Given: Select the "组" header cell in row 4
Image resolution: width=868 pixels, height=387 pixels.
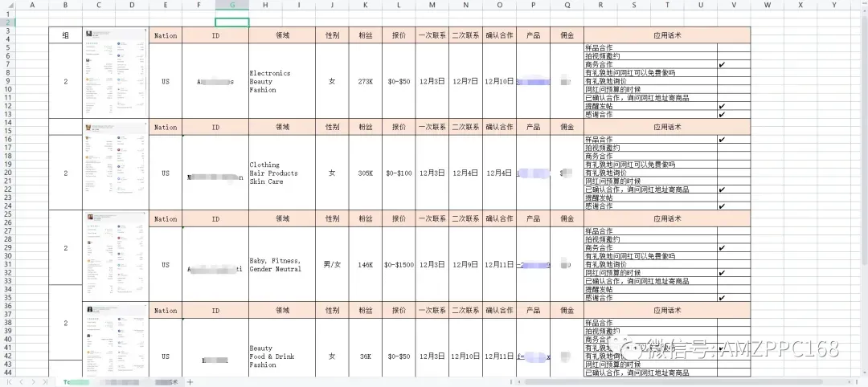Looking at the screenshot, I should [x=65, y=35].
